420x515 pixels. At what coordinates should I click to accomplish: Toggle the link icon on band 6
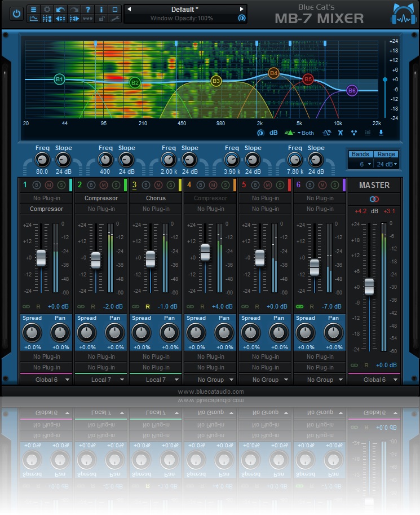coord(299,306)
